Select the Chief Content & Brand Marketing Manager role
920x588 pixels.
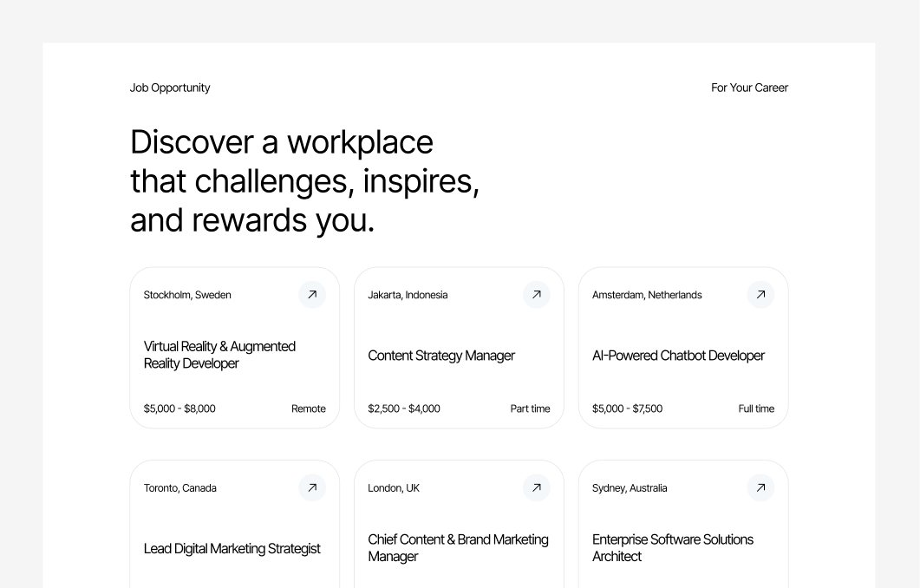click(458, 548)
